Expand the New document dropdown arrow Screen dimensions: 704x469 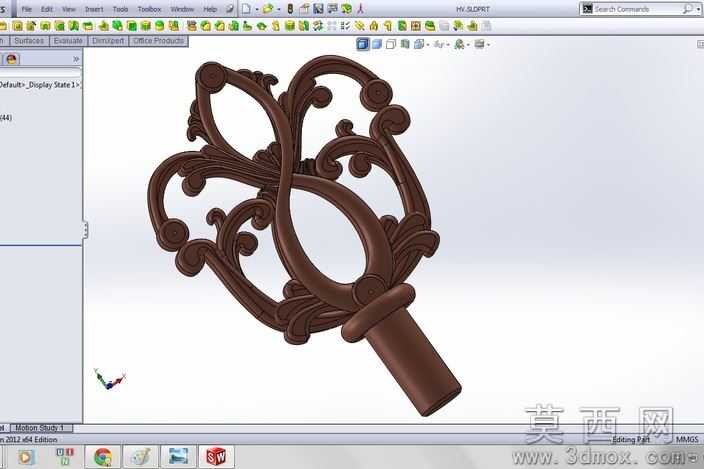[256, 9]
